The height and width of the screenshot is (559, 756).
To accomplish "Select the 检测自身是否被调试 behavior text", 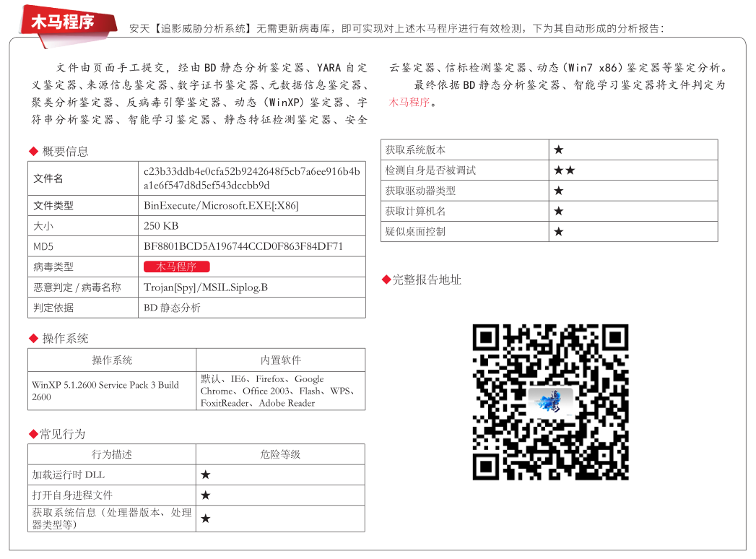I will click(430, 170).
